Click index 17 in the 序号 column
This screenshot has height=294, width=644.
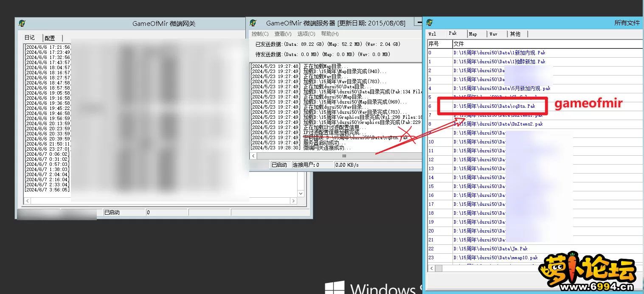pos(431,204)
